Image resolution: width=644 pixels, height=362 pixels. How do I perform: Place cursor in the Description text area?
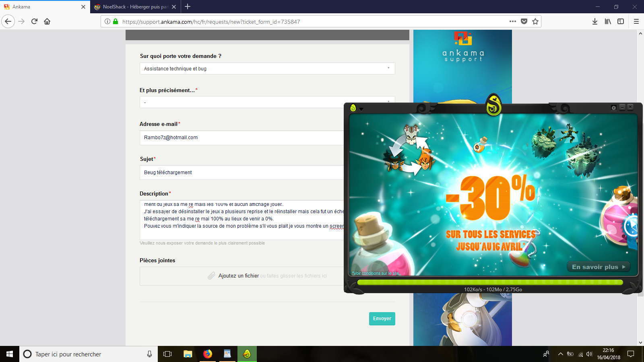coord(242,220)
